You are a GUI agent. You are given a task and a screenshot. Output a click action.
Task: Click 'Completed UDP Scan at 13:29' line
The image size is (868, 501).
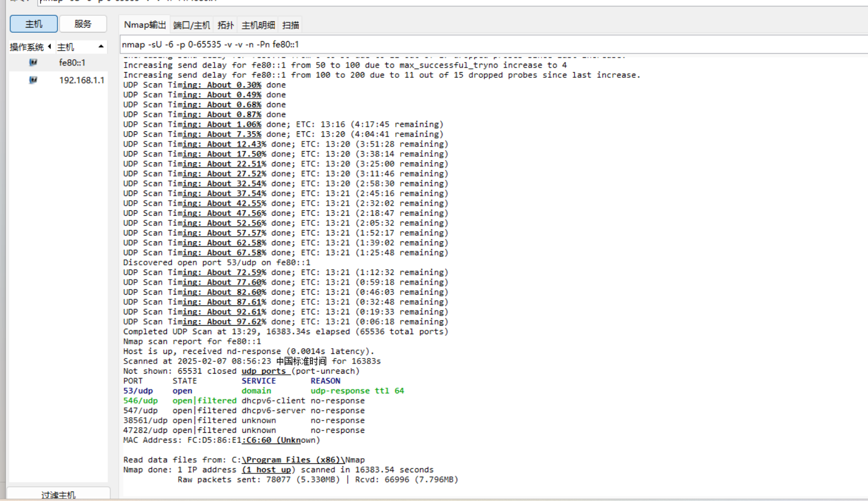click(x=286, y=331)
